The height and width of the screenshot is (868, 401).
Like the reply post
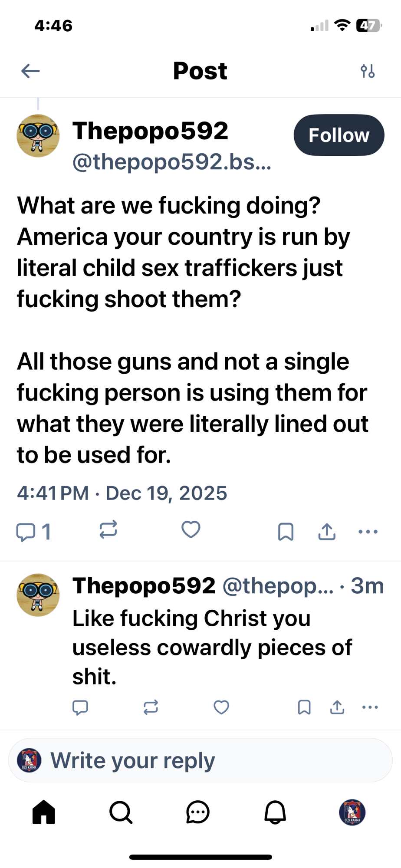(x=221, y=707)
